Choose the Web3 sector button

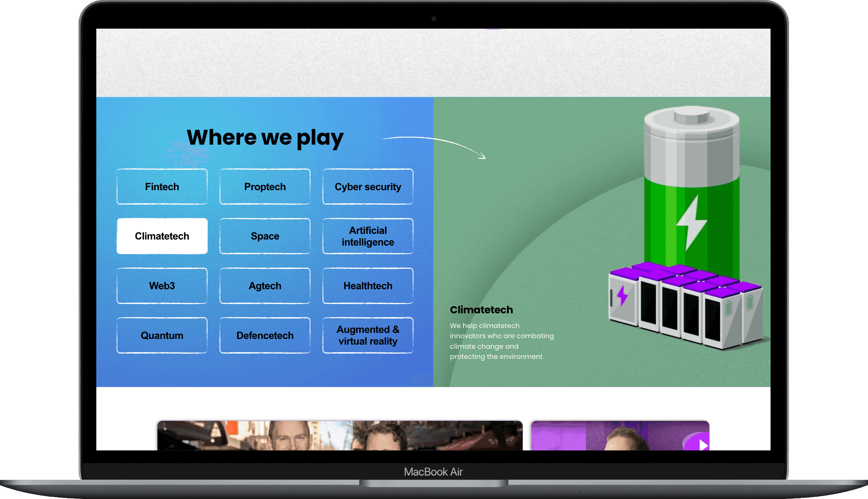click(x=162, y=286)
